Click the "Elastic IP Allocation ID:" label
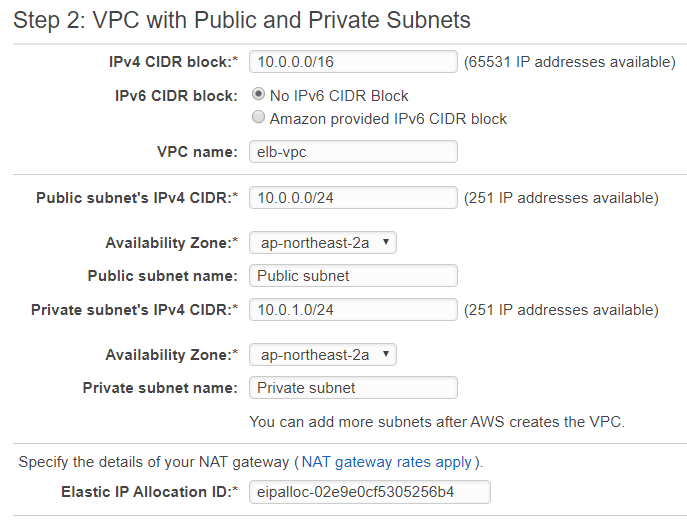Screen dimensions: 687x528 point(149,492)
